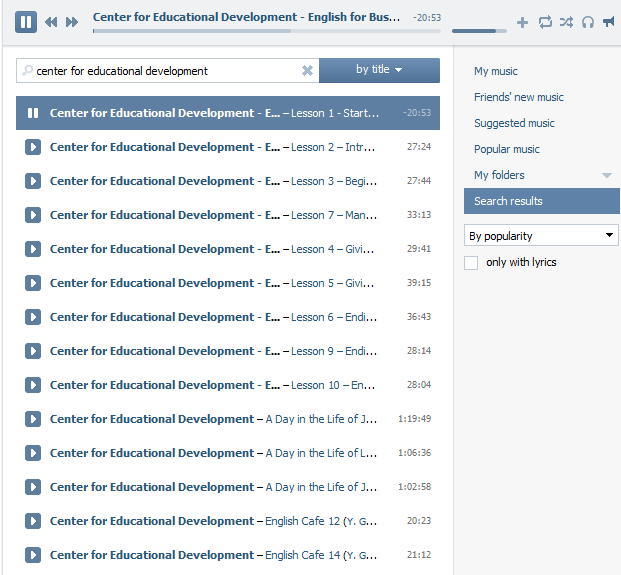621x575 pixels.
Task: Click artist link in English Cafe 14 row
Action: tap(152, 555)
